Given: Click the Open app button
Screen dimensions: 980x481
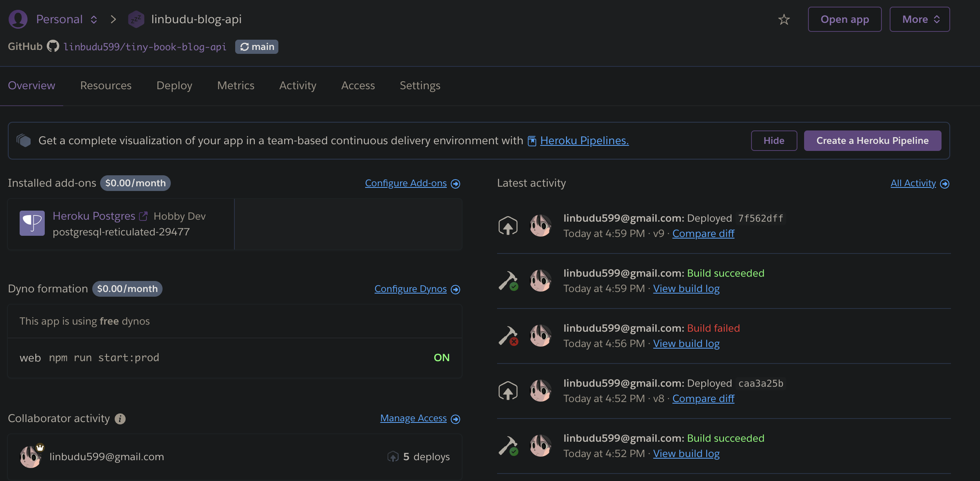Looking at the screenshot, I should (845, 19).
